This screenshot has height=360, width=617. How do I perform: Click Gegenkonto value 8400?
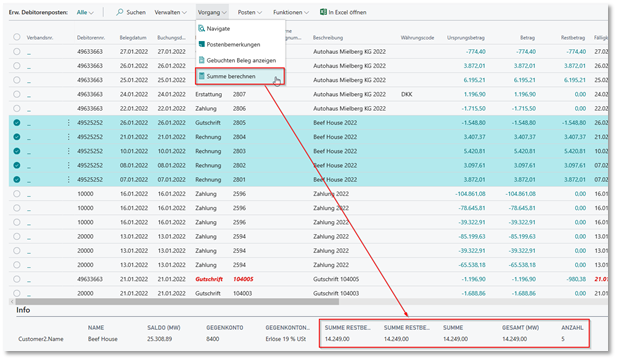(212, 339)
